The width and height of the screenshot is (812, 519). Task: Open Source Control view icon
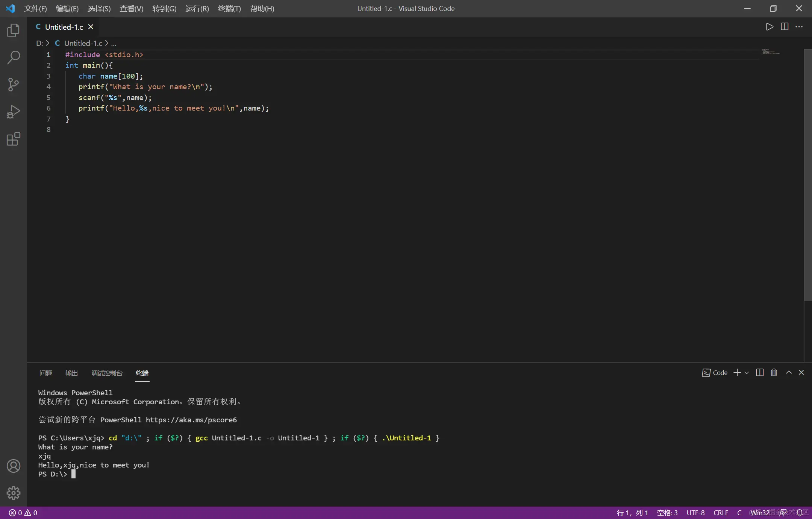pos(14,85)
